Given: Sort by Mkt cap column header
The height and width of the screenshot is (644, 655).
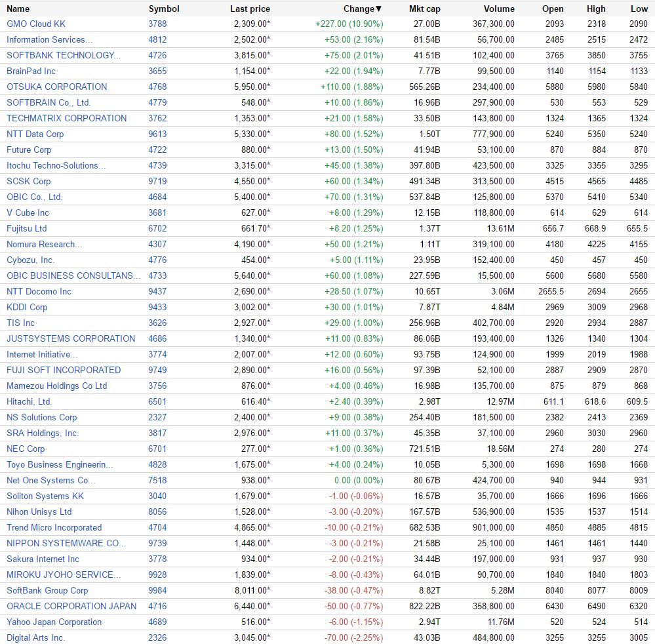Looking at the screenshot, I should [x=424, y=9].
